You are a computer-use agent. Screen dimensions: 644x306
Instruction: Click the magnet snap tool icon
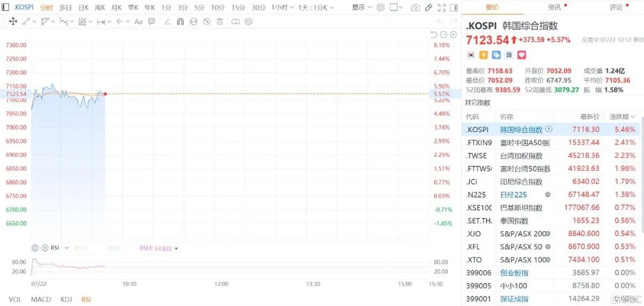(x=180, y=22)
